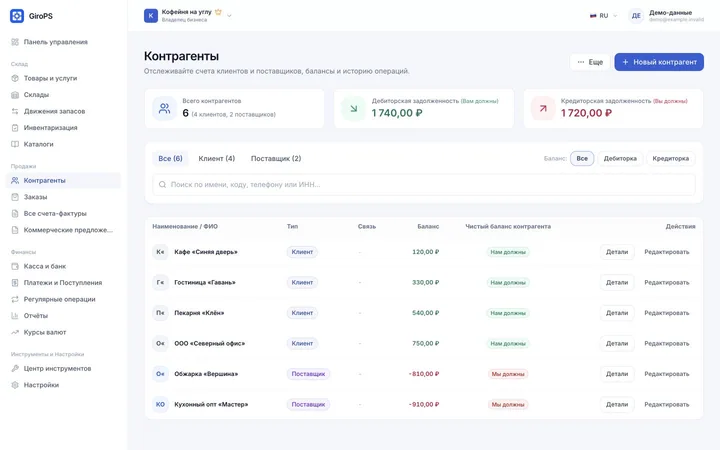The height and width of the screenshot is (450, 720).
Task: Click the Касса и банк wallet icon
Action: coord(15,266)
